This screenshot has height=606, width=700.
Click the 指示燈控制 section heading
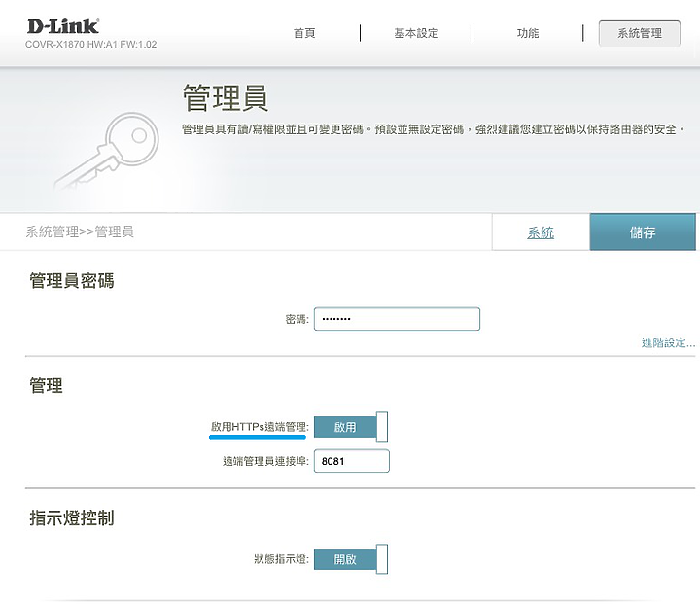coord(72,518)
